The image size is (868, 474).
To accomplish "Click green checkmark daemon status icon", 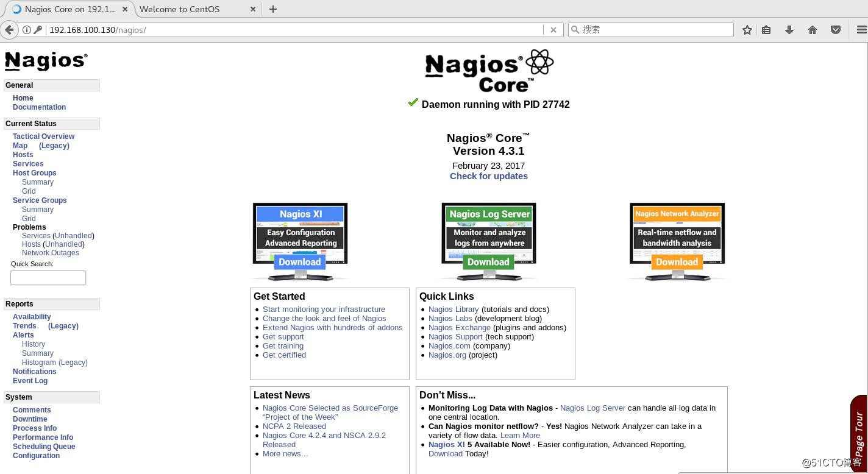I will click(x=413, y=102).
